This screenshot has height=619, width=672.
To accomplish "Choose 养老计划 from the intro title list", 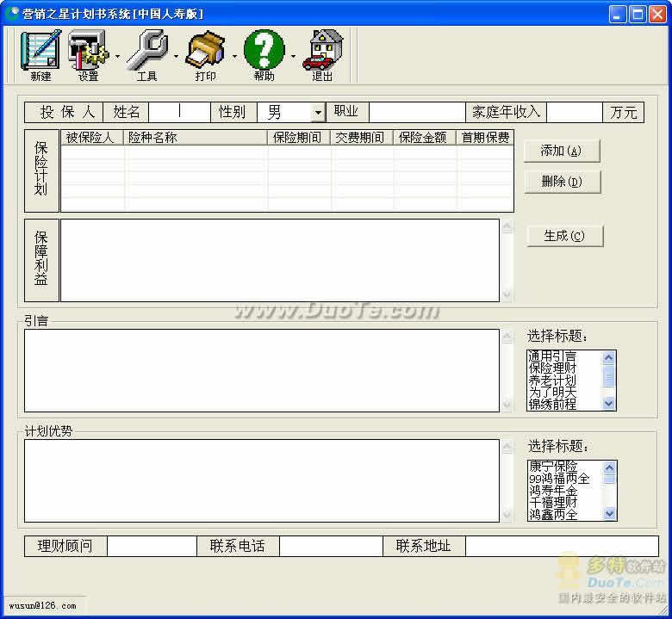I will [x=552, y=381].
